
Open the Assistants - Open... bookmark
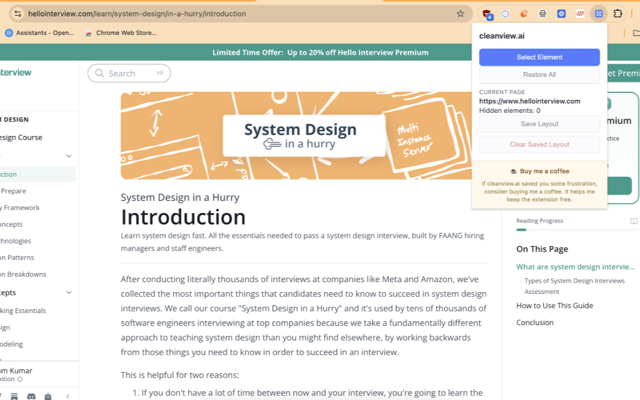tap(40, 33)
